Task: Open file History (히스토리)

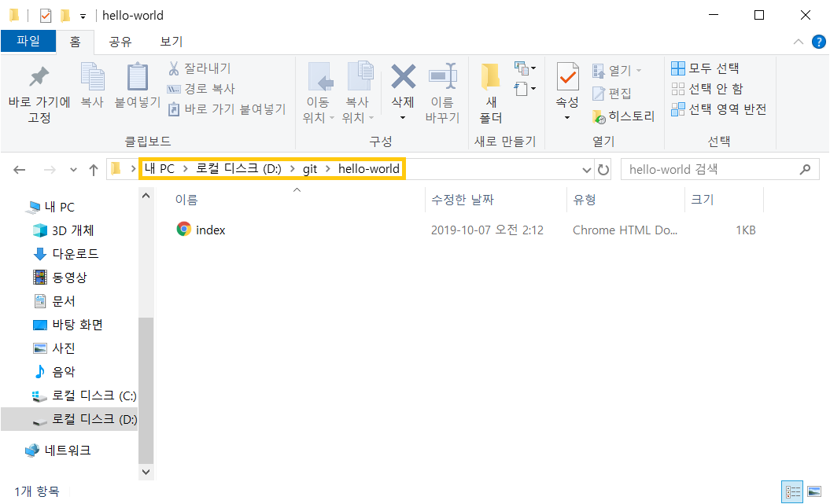Action: tap(624, 116)
